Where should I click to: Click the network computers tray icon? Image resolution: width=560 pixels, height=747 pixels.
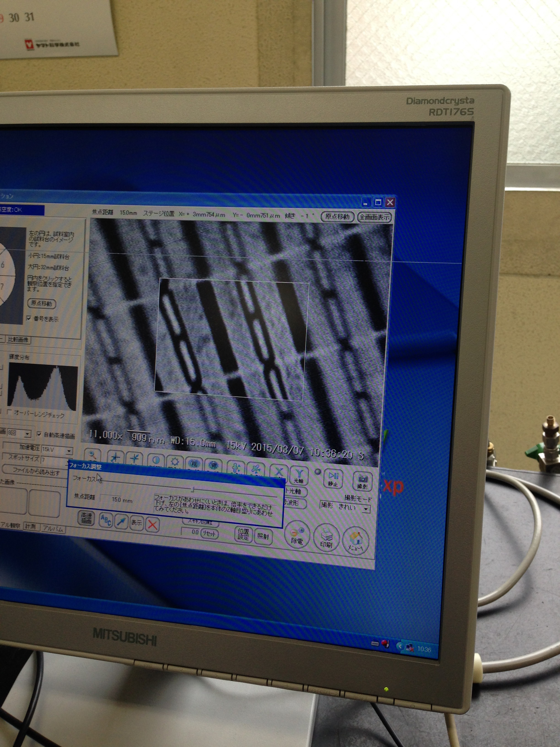pos(410,647)
